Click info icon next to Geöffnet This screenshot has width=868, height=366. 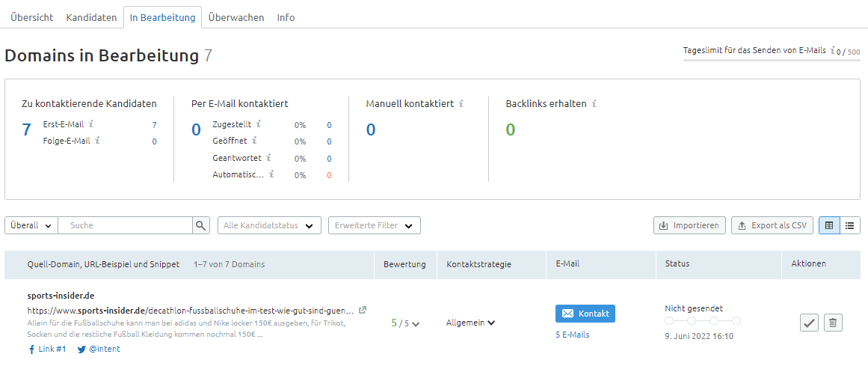coord(254,140)
